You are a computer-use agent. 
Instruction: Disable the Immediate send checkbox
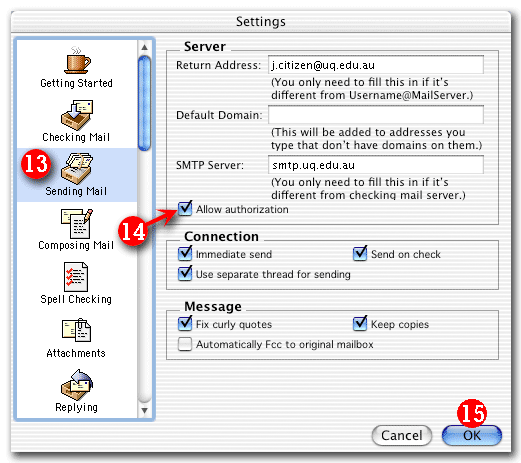185,254
